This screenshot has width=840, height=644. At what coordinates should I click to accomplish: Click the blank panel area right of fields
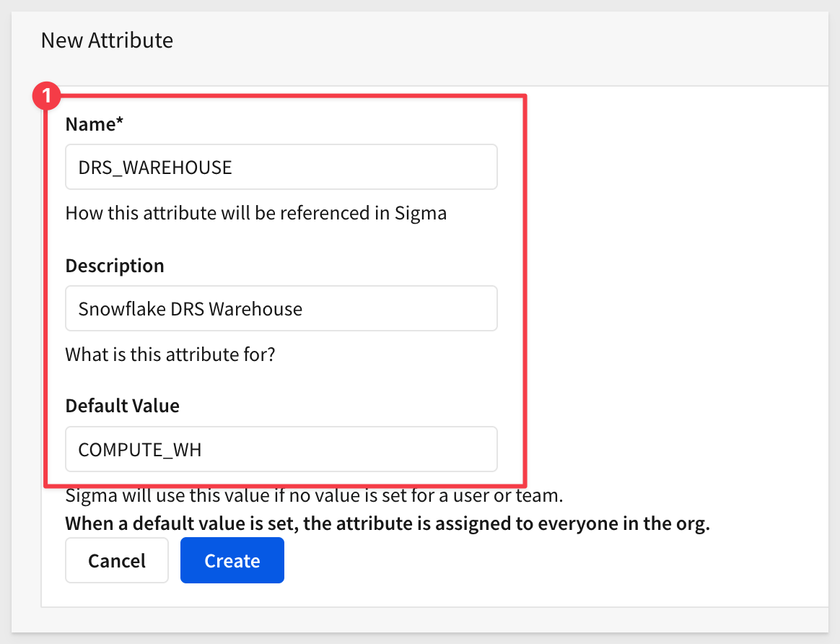pyautogui.click(x=675, y=290)
